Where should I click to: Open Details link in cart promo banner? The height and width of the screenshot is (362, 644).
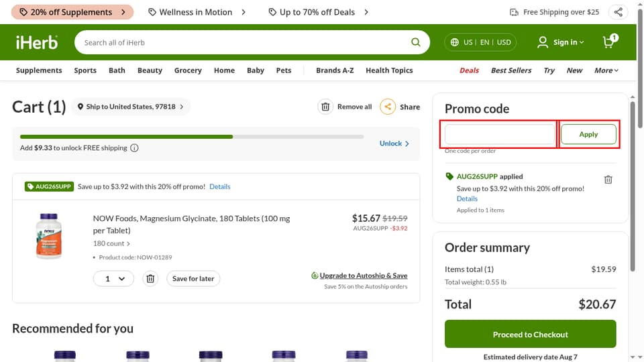point(220,186)
